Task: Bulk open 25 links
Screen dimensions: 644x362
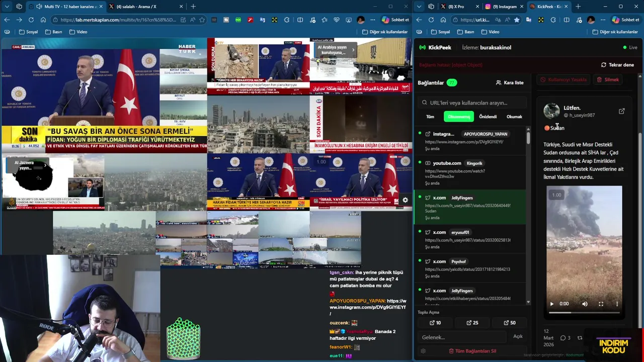Action: (x=472, y=323)
